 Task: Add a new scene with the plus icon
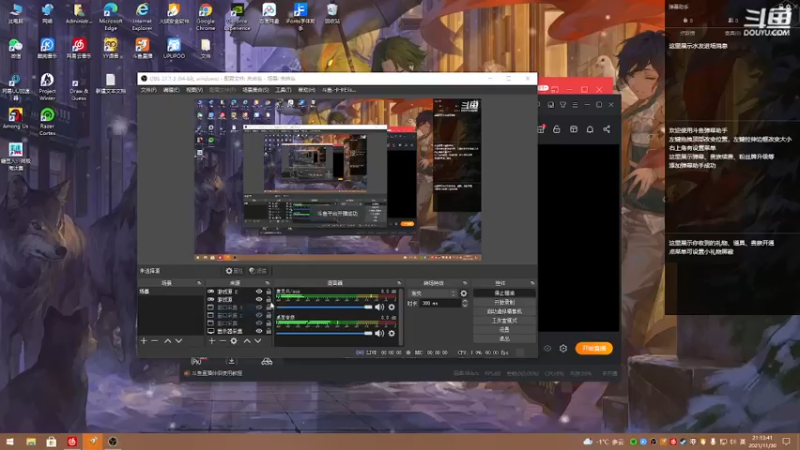click(x=144, y=341)
